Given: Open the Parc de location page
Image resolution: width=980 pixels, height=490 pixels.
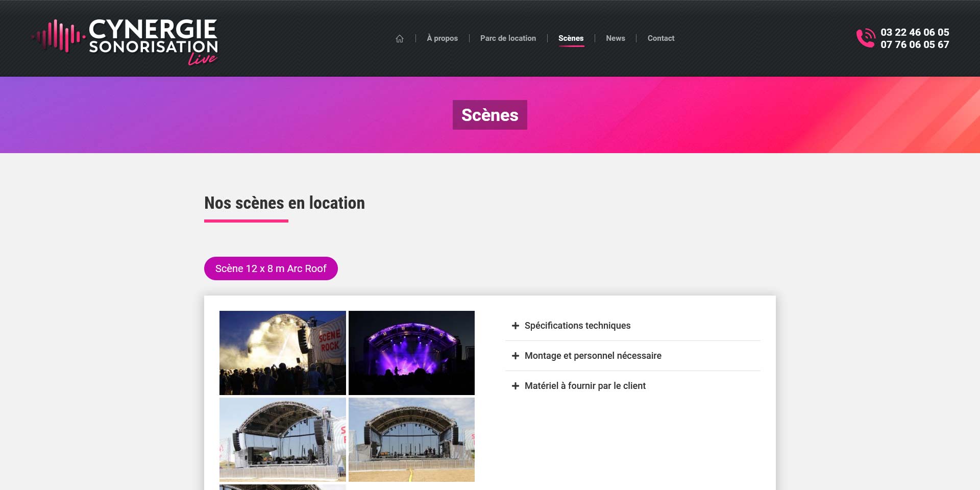Looking at the screenshot, I should (x=508, y=38).
